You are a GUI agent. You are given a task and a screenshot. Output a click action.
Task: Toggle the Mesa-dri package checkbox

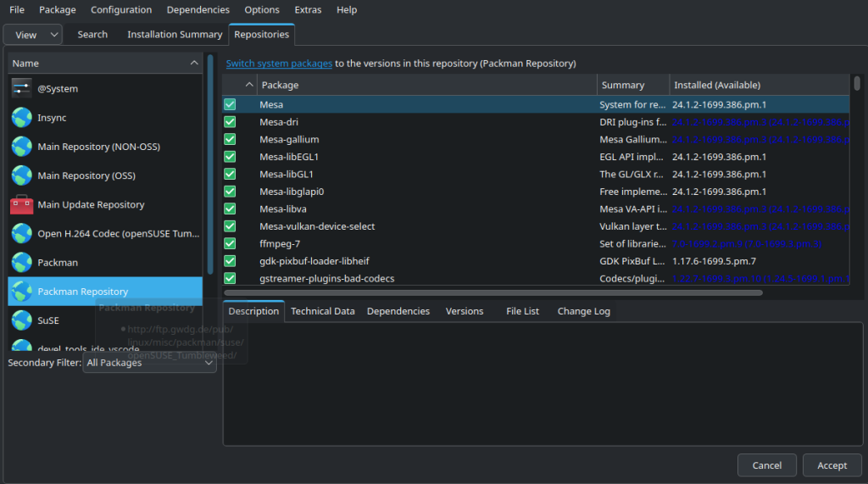(230, 122)
